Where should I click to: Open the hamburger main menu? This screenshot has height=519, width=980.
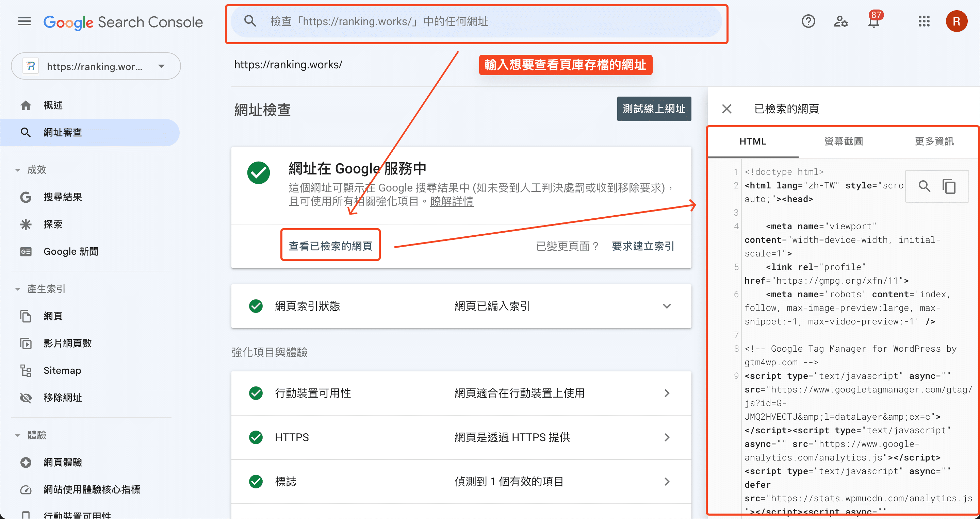[x=24, y=21]
